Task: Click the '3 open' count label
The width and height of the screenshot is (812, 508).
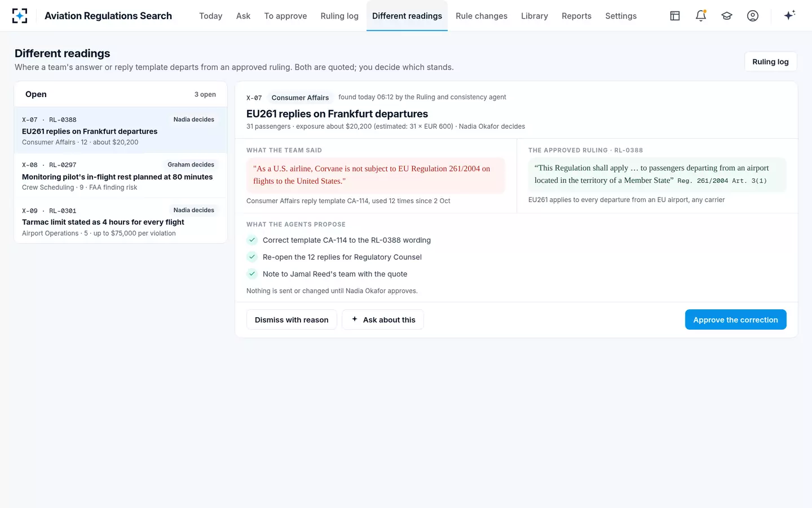Action: (205, 94)
